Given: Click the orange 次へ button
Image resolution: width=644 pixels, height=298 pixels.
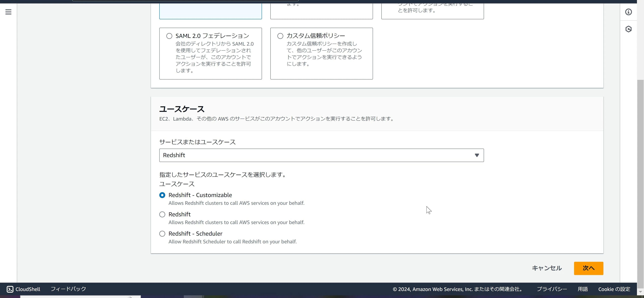Looking at the screenshot, I should click(x=588, y=268).
